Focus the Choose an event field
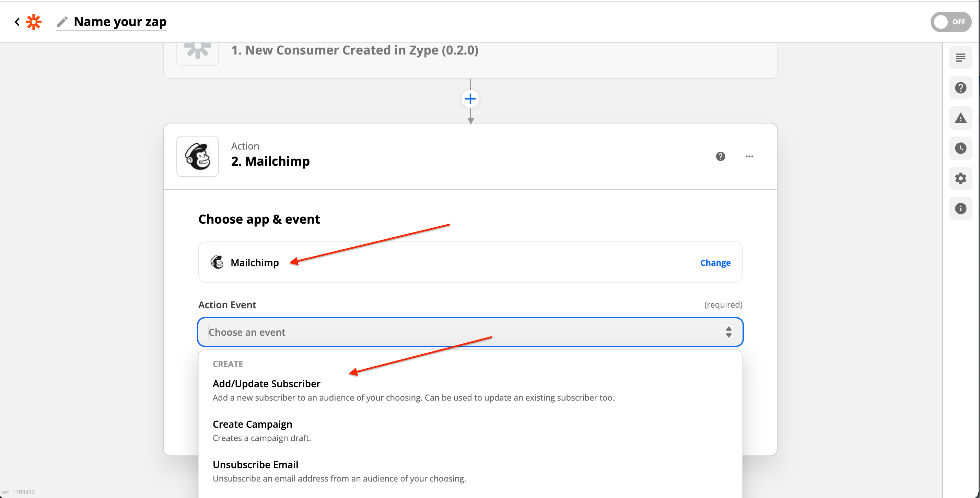 tap(470, 332)
